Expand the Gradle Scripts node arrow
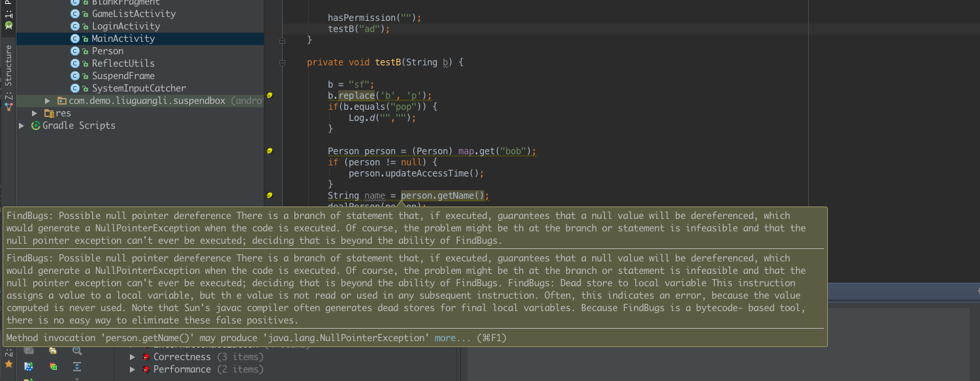Image resolution: width=980 pixels, height=381 pixels. pos(22,125)
